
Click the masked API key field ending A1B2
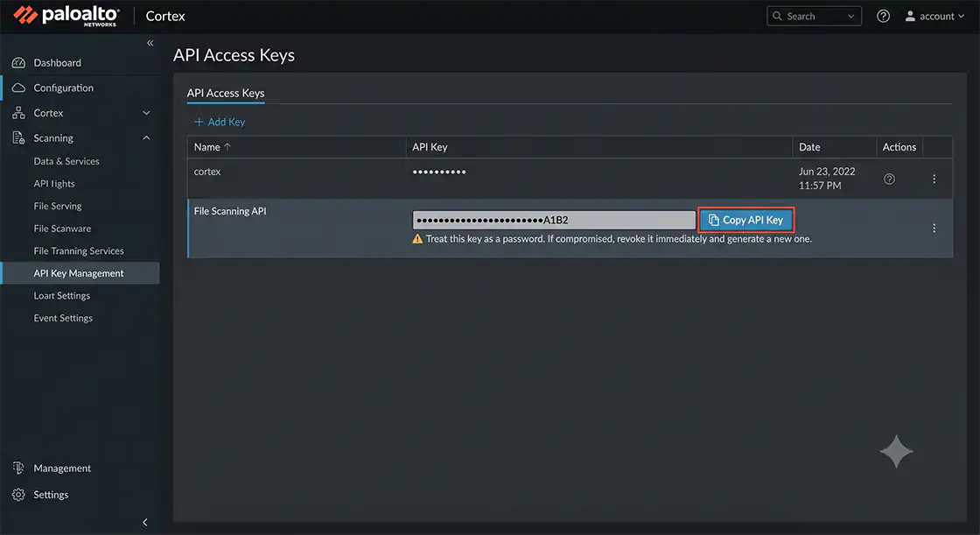tap(554, 220)
